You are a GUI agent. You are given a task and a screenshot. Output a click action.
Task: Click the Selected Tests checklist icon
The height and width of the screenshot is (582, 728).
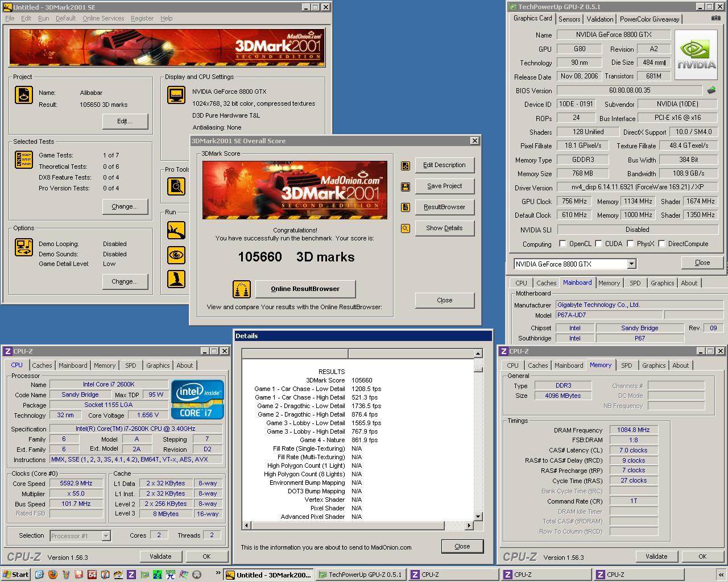pyautogui.click(x=23, y=160)
